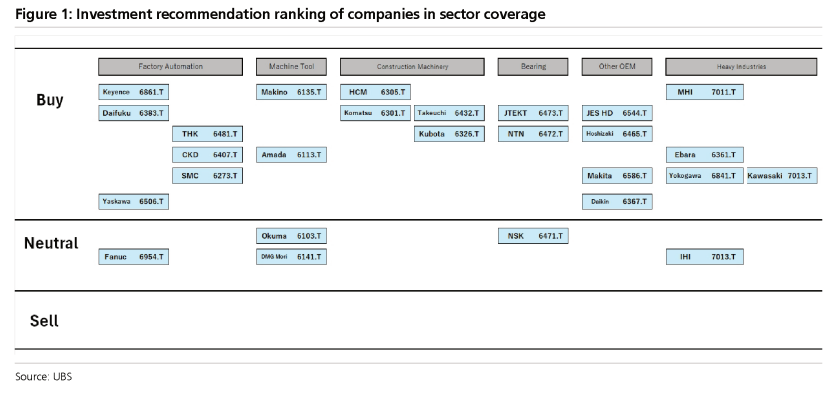The width and height of the screenshot is (837, 395).
Task: Click the THK 6481.T box
Action: pyautogui.click(x=207, y=134)
